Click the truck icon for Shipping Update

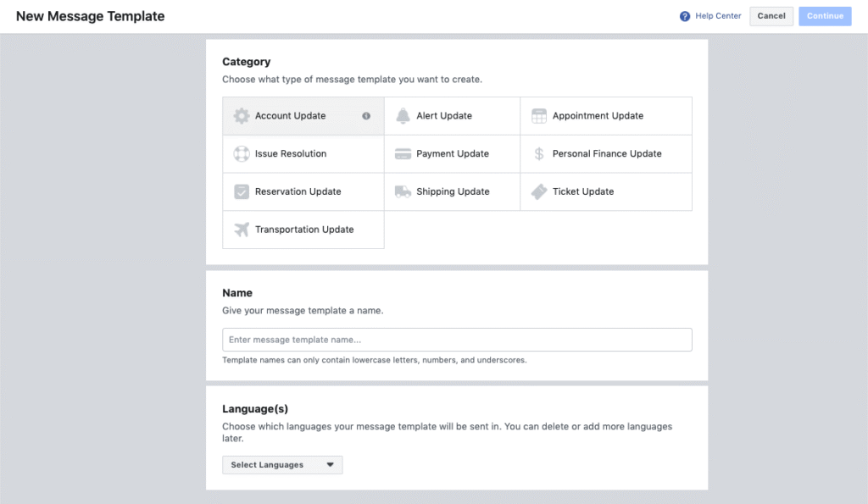tap(403, 192)
